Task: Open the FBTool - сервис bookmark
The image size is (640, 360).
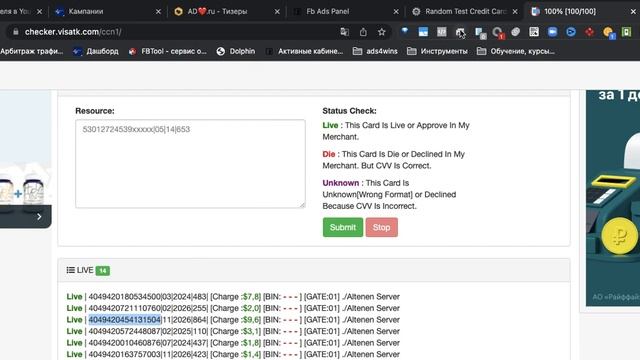Action: (168, 51)
